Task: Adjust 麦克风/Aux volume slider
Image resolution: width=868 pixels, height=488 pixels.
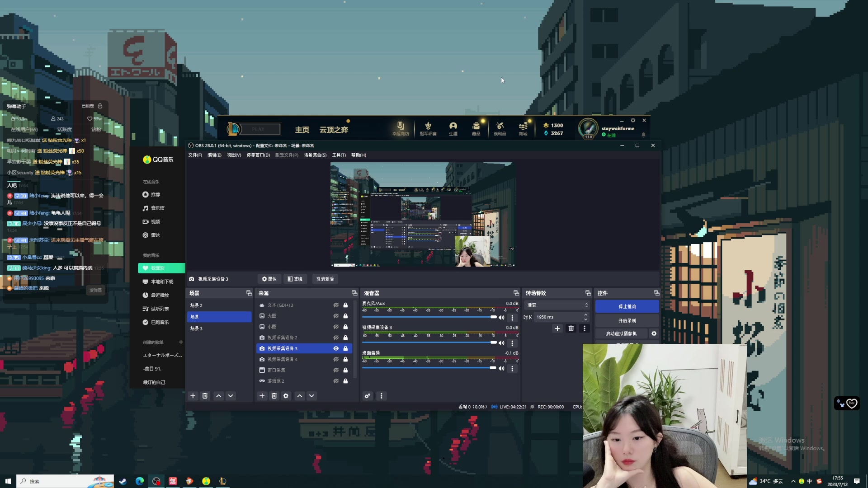Action: 429,317
